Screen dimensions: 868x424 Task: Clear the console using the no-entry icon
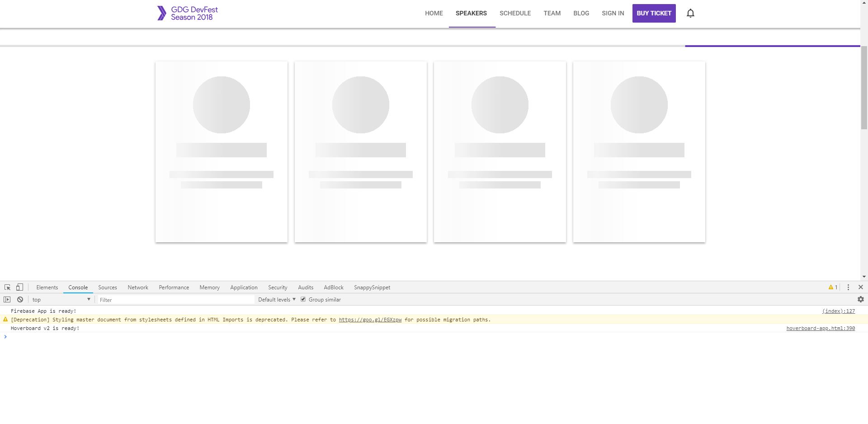point(19,299)
